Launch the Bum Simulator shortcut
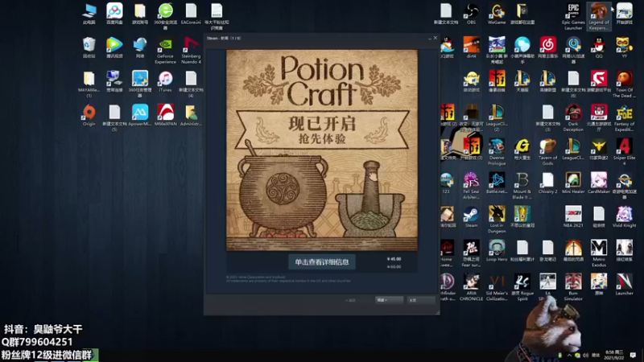 click(x=573, y=287)
